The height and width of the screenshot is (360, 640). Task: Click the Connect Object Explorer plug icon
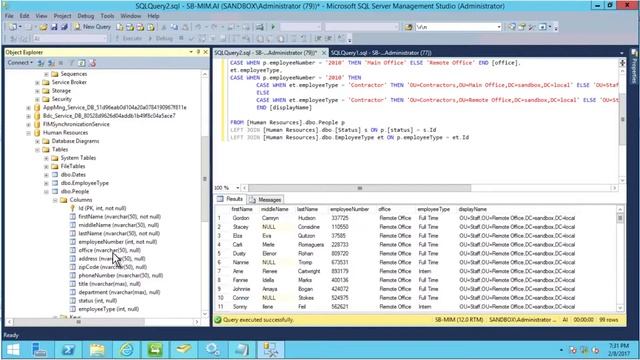pyautogui.click(x=41, y=63)
